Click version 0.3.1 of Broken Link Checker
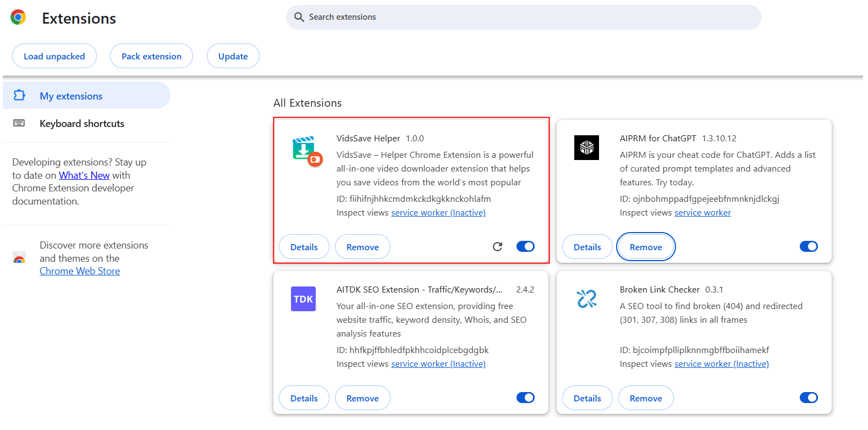The width and height of the screenshot is (868, 430). pos(714,290)
